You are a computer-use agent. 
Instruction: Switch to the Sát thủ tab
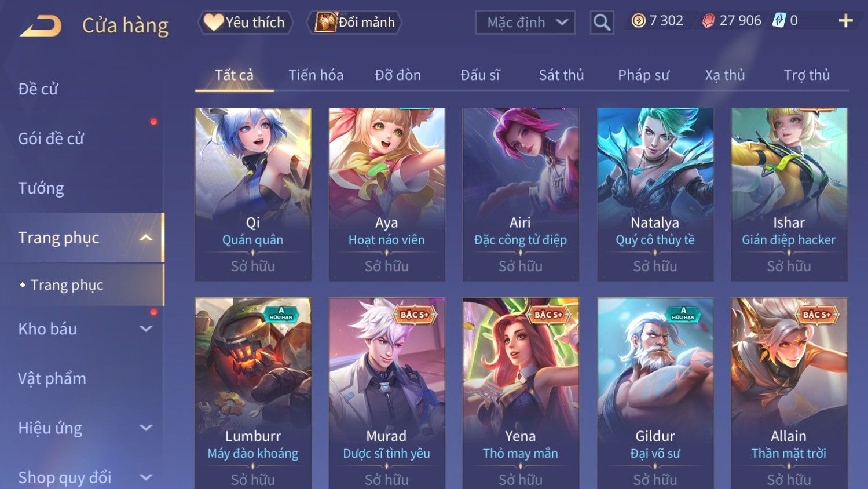tap(561, 75)
